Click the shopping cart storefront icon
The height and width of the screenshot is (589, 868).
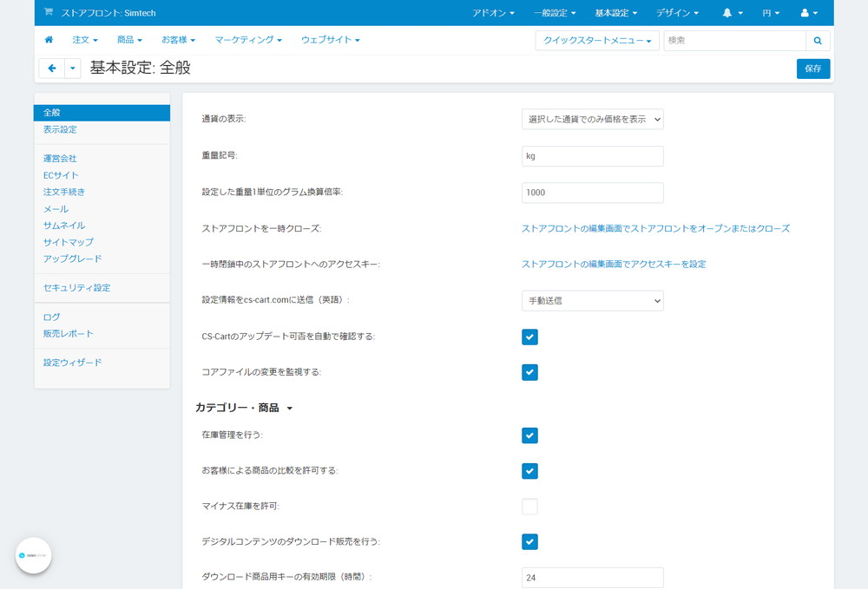pos(48,12)
